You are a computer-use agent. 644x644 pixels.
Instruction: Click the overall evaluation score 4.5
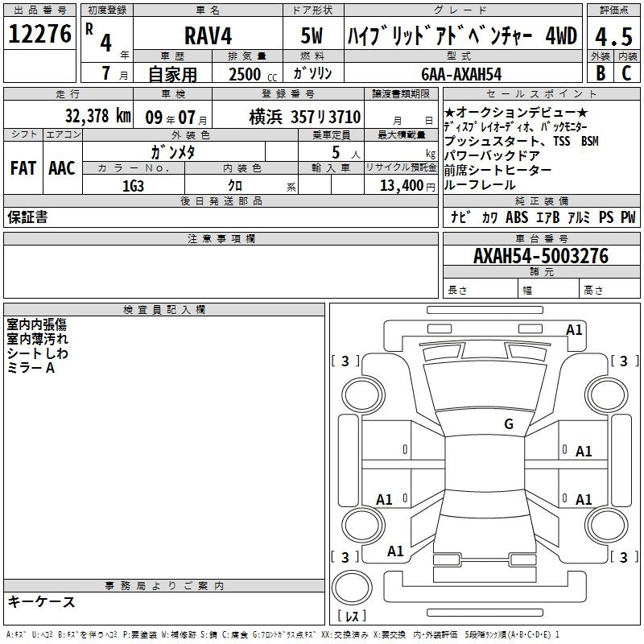613,36
